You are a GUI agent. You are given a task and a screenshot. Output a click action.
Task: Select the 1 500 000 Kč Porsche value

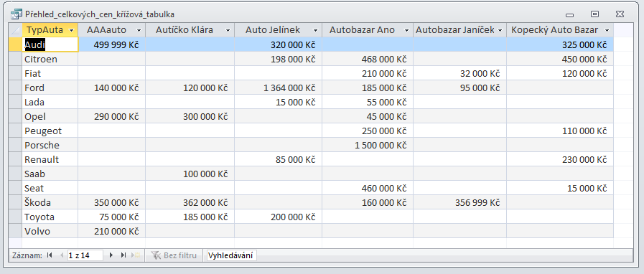coord(368,145)
